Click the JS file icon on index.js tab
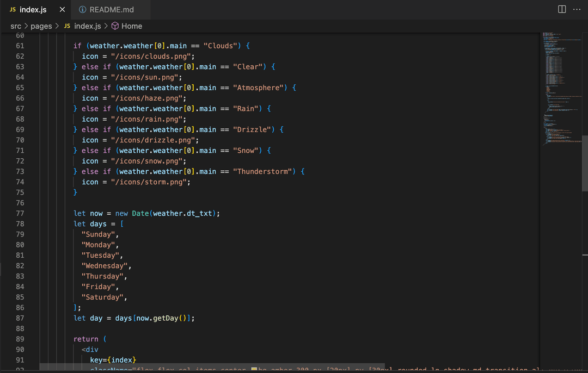Image resolution: width=588 pixels, height=373 pixels. tap(13, 10)
